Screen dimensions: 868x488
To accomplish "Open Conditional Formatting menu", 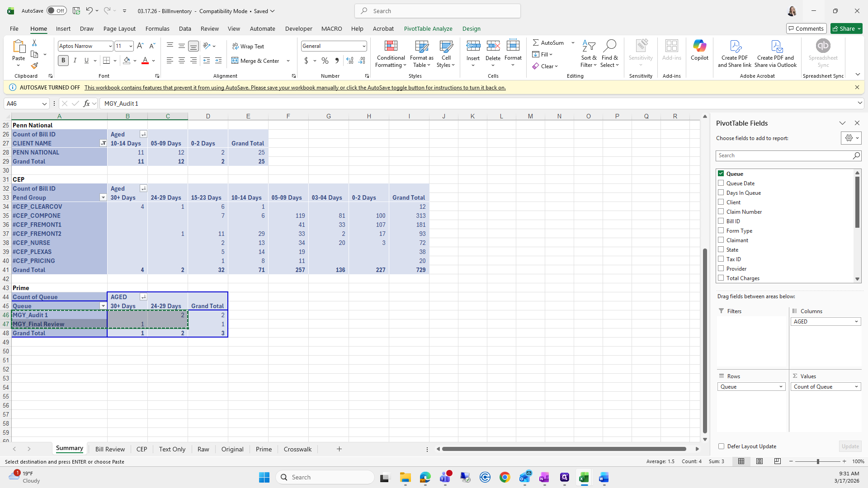I will [x=391, y=54].
